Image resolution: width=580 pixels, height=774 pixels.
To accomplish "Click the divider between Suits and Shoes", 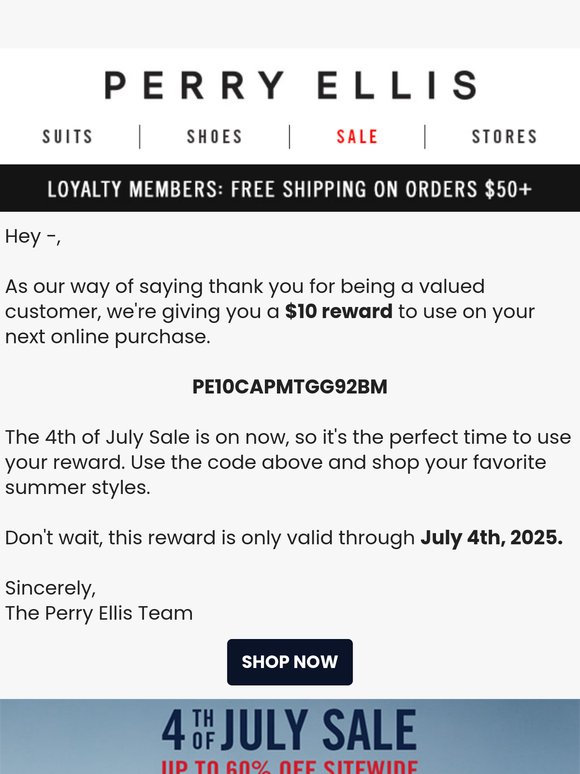I will click(140, 137).
